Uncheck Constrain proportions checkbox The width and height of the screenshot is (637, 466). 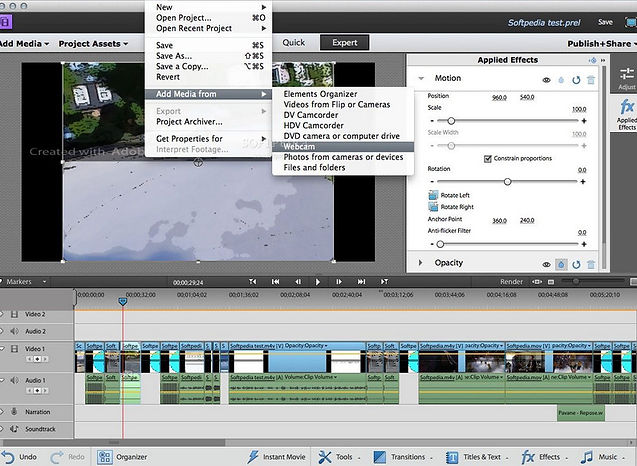pos(487,158)
